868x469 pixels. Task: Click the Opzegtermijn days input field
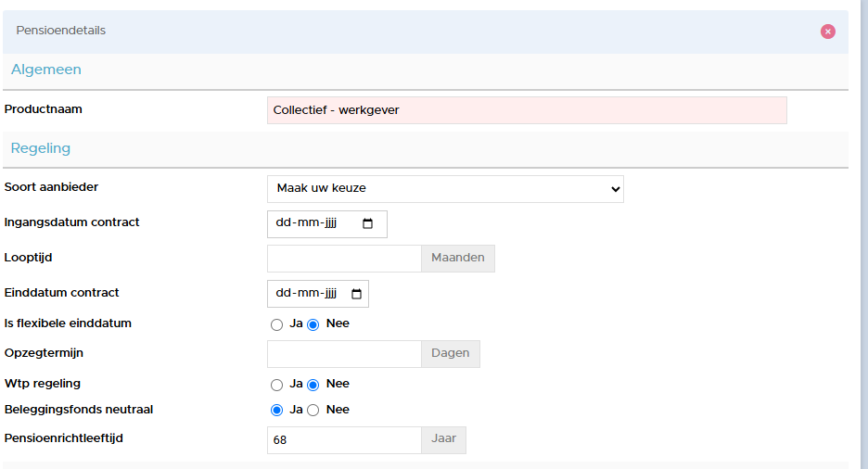(344, 354)
